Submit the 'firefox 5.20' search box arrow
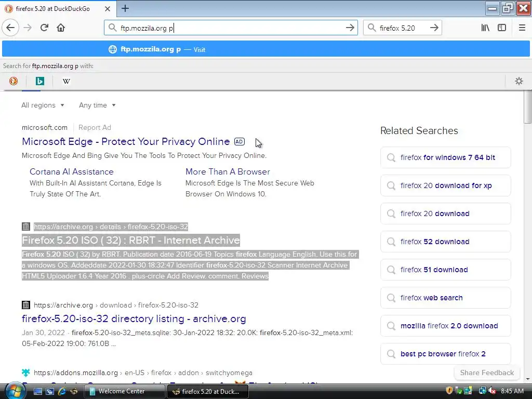Image resolution: width=532 pixels, height=399 pixels. click(434, 28)
